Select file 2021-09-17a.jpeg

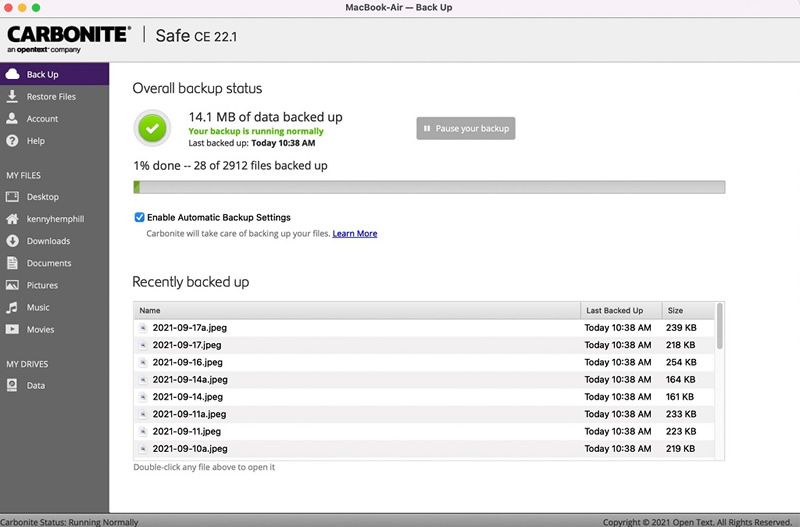[189, 328]
